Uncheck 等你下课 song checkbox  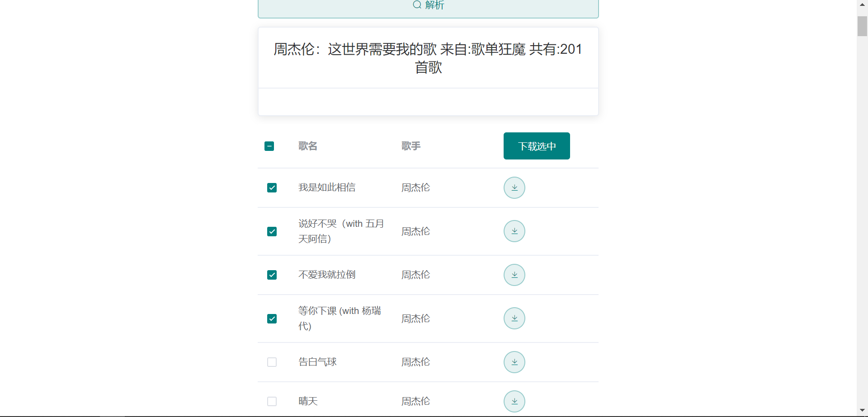point(272,319)
